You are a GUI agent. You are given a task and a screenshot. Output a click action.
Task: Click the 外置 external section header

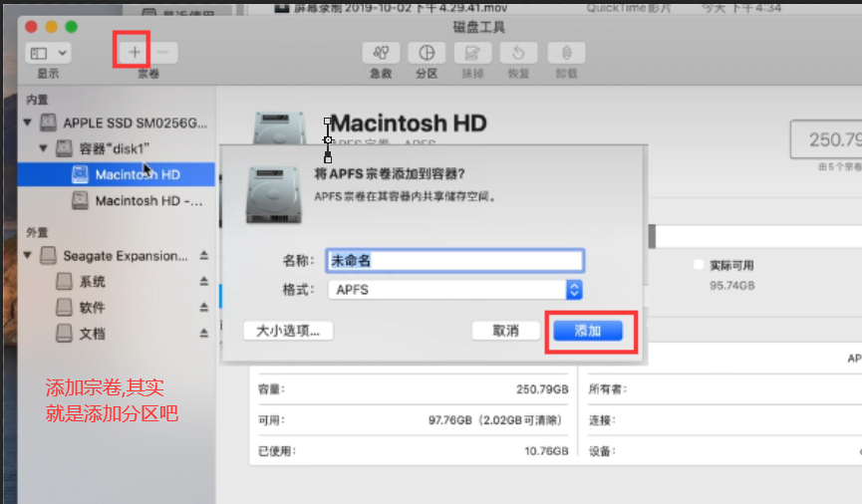point(38,232)
